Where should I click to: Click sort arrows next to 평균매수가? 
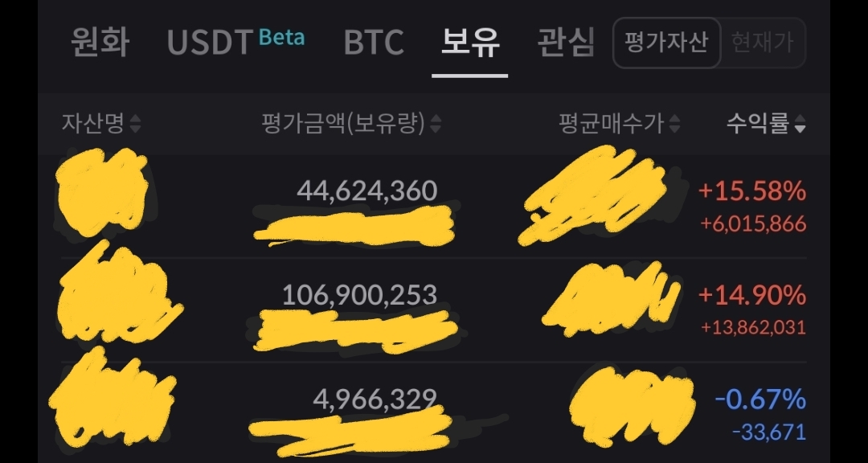674,124
